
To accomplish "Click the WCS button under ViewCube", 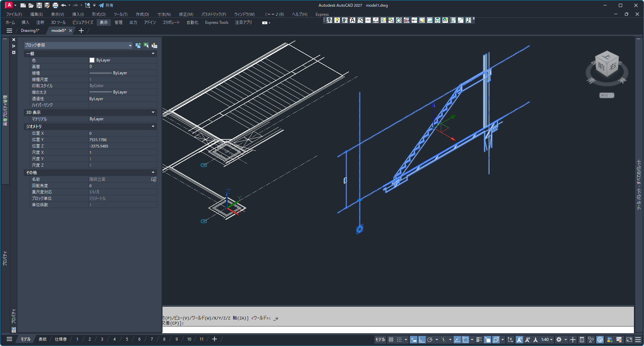I will [x=606, y=95].
